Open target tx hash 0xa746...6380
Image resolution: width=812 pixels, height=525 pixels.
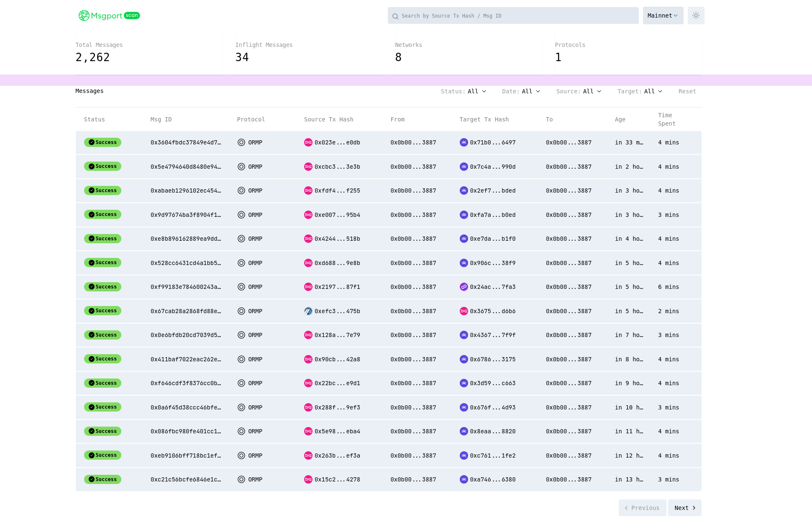[492, 479]
